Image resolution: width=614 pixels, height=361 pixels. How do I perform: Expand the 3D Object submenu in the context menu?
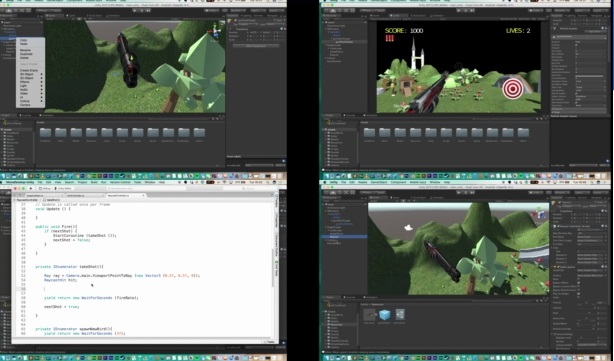point(31,74)
